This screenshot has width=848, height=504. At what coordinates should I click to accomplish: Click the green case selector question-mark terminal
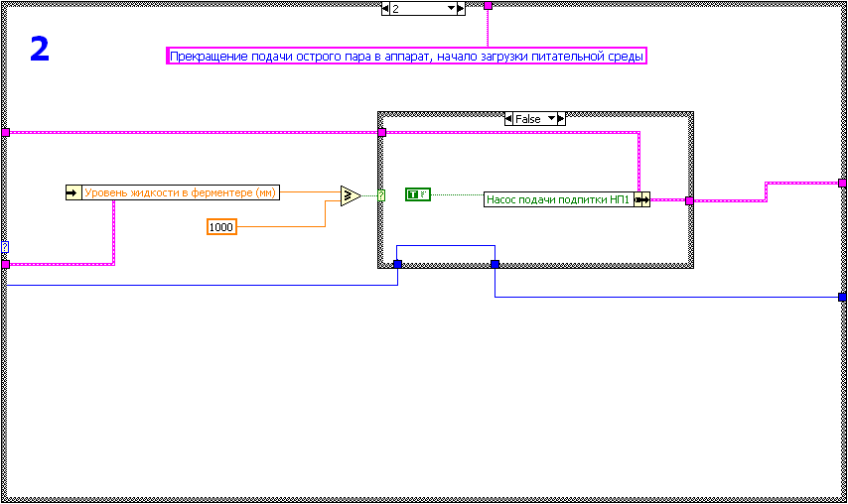381,194
